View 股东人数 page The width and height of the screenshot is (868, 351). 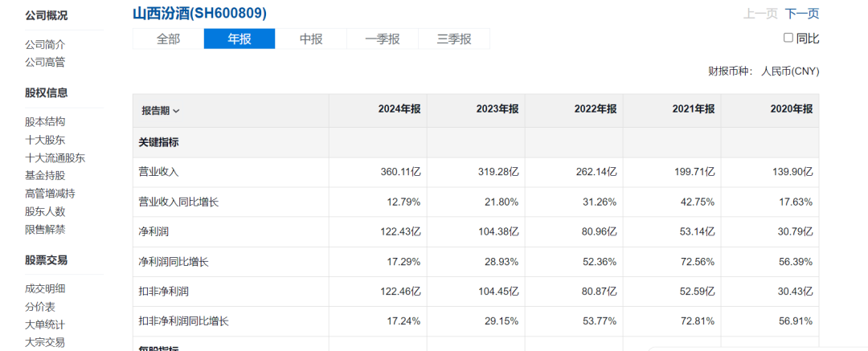point(45,212)
